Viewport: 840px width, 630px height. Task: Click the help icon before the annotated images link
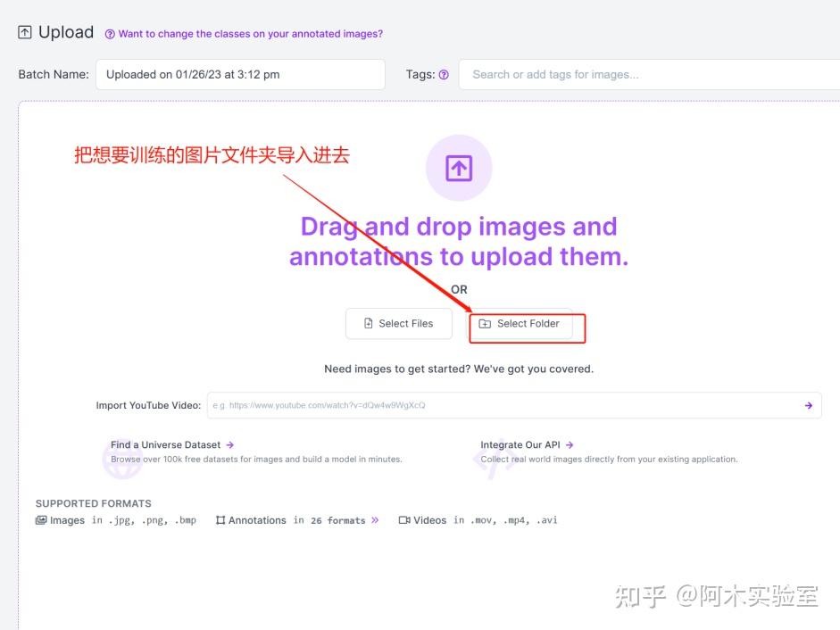[x=110, y=34]
